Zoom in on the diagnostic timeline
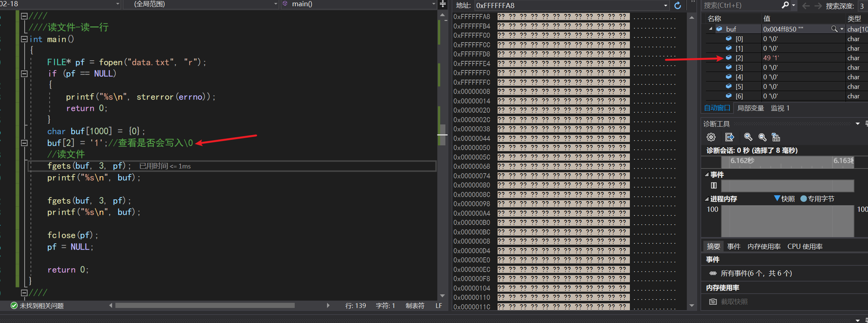Image resolution: width=868 pixels, height=323 pixels. click(748, 137)
